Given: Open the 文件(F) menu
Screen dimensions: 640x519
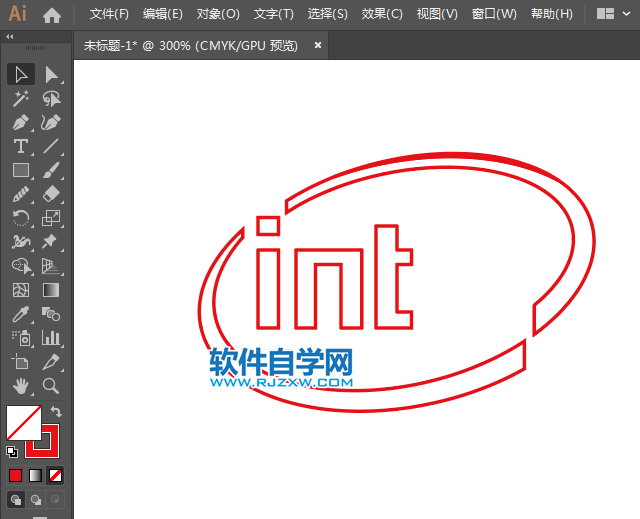Looking at the screenshot, I should point(109,14).
